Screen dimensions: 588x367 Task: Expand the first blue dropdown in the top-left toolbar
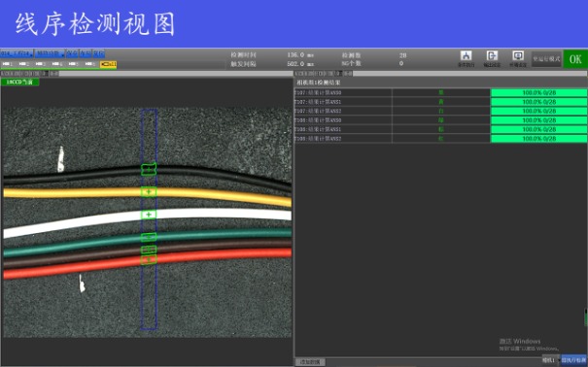point(17,53)
